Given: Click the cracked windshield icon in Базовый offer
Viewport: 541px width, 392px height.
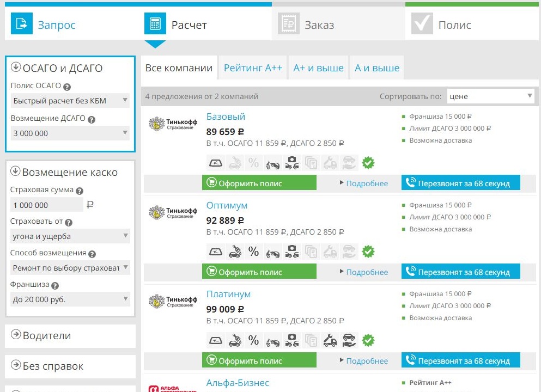Looking at the screenshot, I should tap(216, 163).
